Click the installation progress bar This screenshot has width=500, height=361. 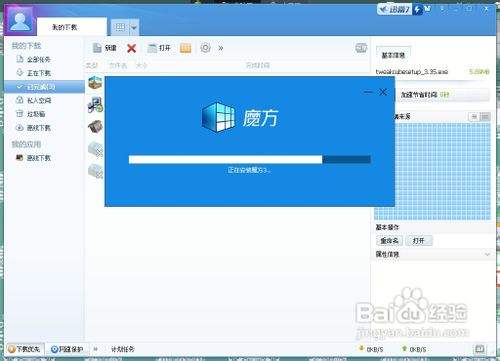[x=250, y=159]
